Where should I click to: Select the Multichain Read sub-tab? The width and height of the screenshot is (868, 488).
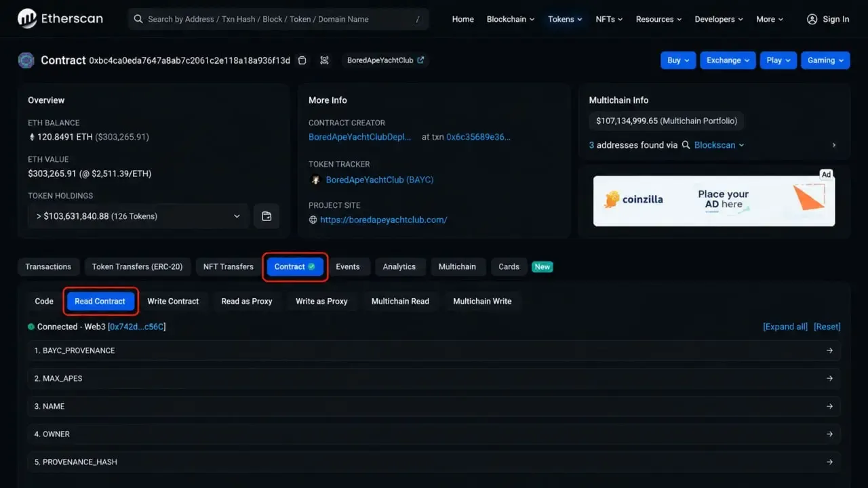(x=400, y=301)
